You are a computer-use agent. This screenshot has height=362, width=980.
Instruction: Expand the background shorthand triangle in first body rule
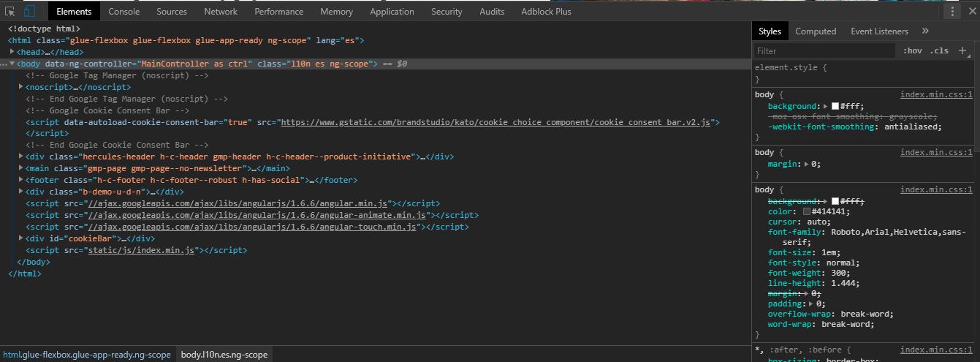pyautogui.click(x=826, y=106)
